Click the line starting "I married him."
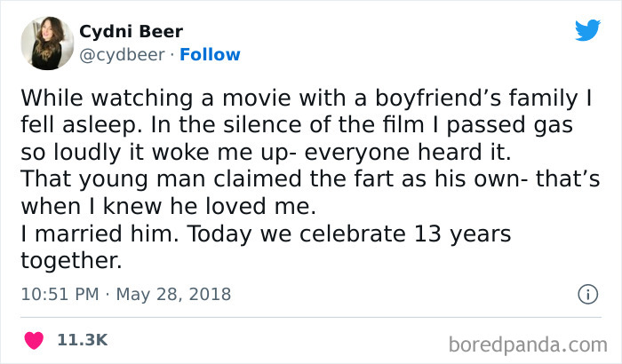Image resolution: width=622 pixels, height=364 pixels. [x=267, y=236]
